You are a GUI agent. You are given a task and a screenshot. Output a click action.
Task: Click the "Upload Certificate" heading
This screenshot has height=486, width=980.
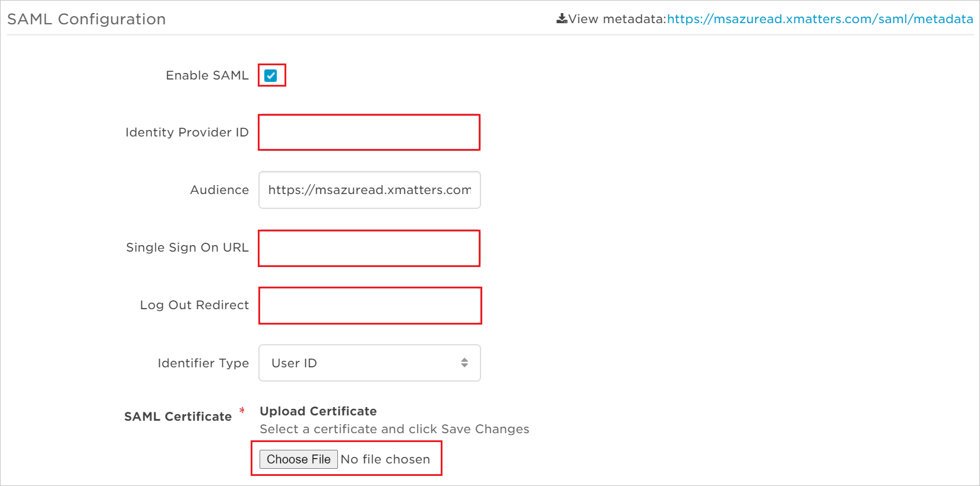click(318, 411)
